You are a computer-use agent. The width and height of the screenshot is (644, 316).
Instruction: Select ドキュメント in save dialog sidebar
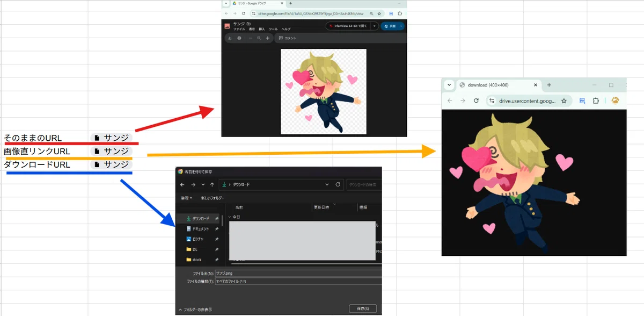coord(198,229)
